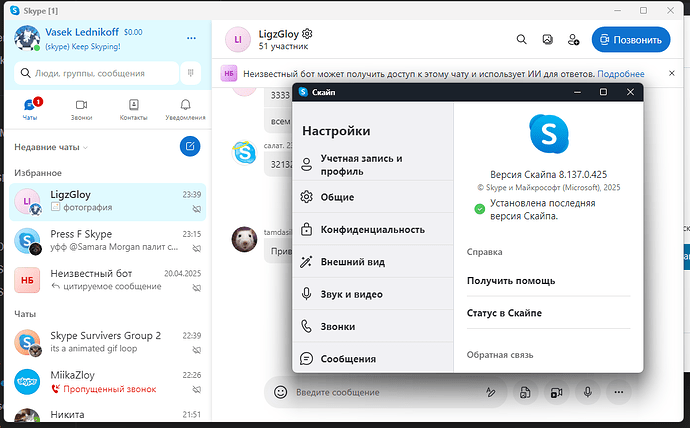Viewport: 690px width, 428px height.
Task: Switch to the Звонки tab
Action: point(81,109)
